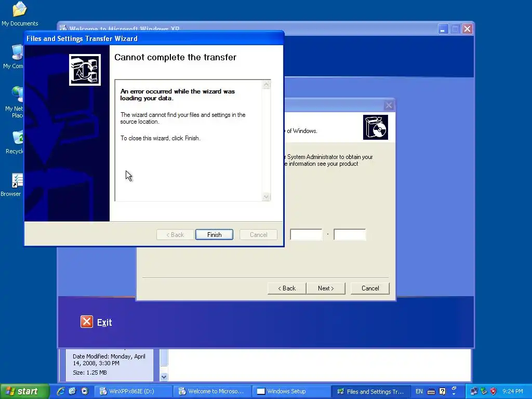Click the network computers icon in the system tray
Screen dimensions: 532x399
point(474,391)
